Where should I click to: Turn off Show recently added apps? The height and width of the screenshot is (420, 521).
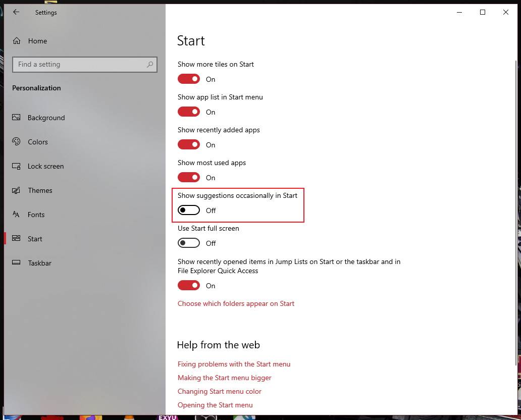pos(188,144)
